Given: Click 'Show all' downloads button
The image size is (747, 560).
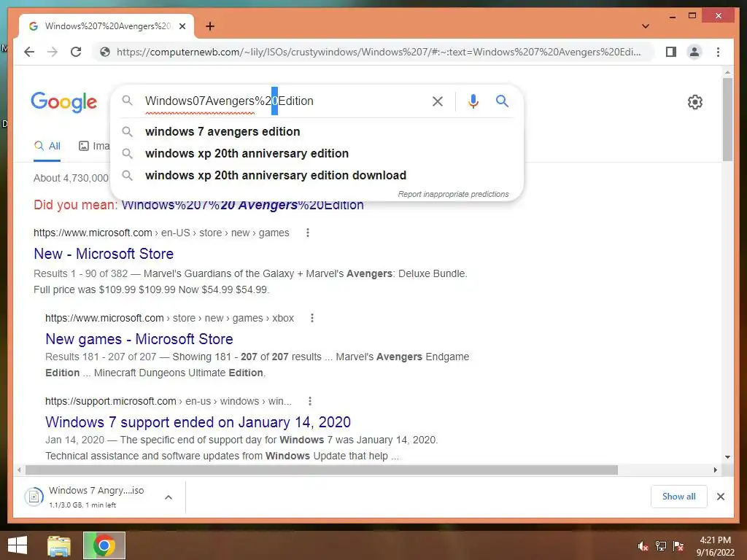Looking at the screenshot, I should pos(679,497).
